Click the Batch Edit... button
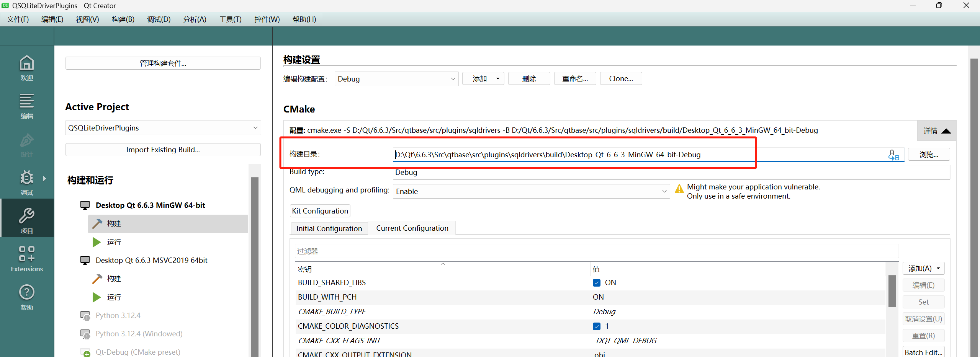Image resolution: width=980 pixels, height=357 pixels. click(x=923, y=352)
